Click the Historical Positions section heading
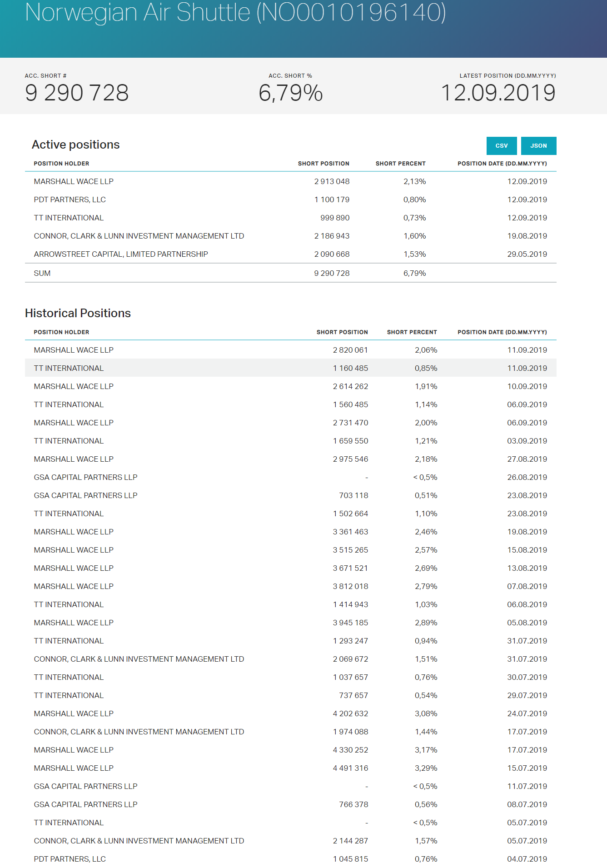607x868 pixels. (x=78, y=313)
